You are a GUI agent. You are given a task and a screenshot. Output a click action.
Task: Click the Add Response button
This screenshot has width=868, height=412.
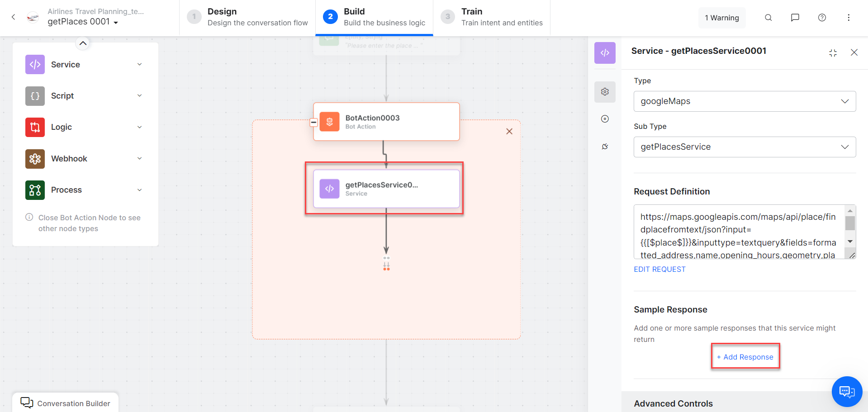pos(745,357)
